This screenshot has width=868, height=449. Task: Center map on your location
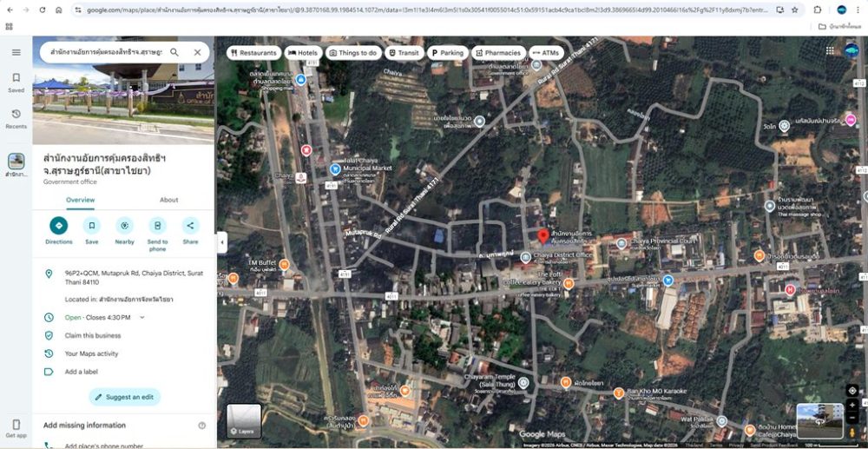(x=852, y=391)
